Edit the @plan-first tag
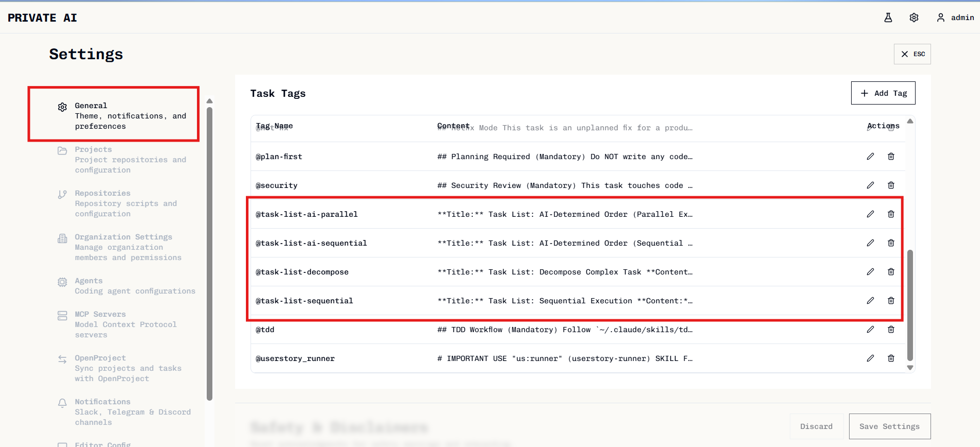 [870, 157]
